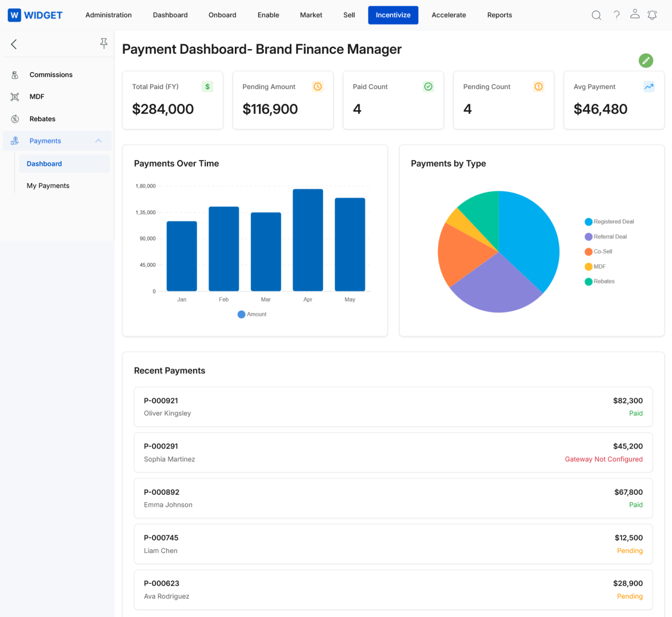Open the Enable menu
This screenshot has width=672, height=617.
tap(269, 15)
